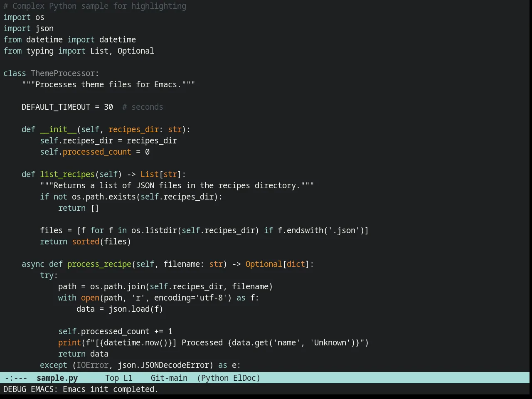Click the '# seconds' comment

143,107
